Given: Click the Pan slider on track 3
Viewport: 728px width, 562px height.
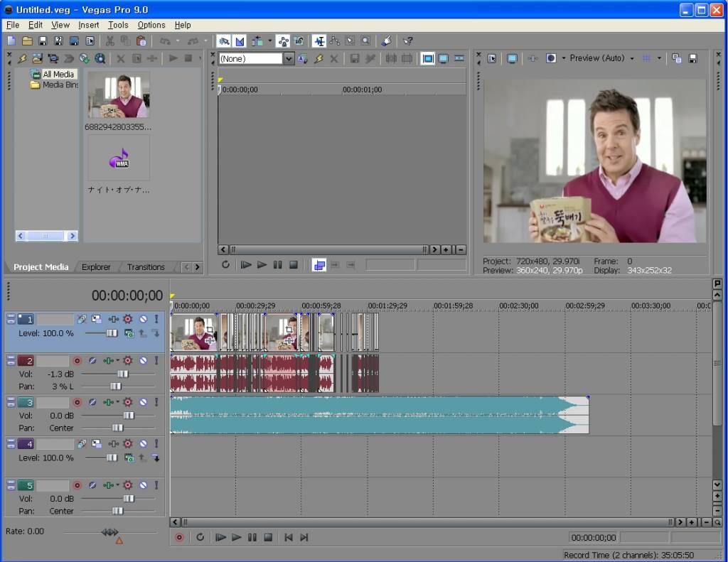Looking at the screenshot, I should click(117, 428).
